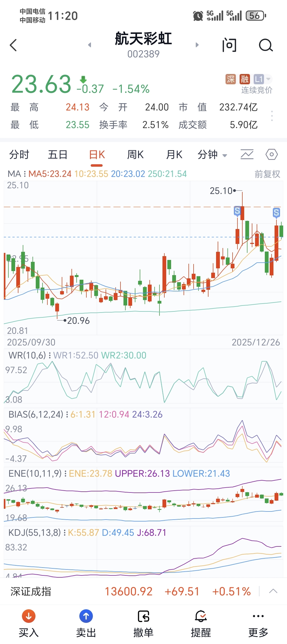Tap the BIAS(6,12,24) indicator title
Viewport: 287px width, 644px height.
click(36, 414)
